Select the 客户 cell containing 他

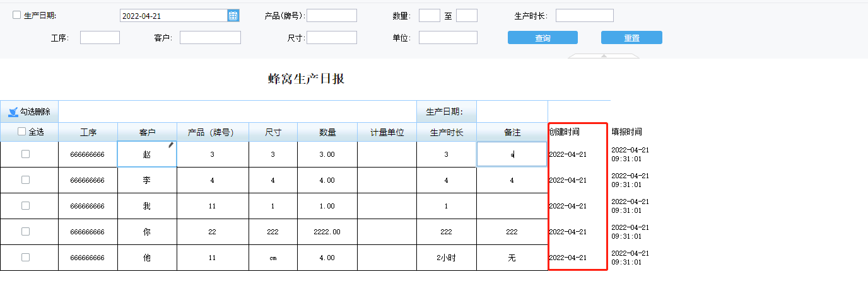pyautogui.click(x=147, y=258)
